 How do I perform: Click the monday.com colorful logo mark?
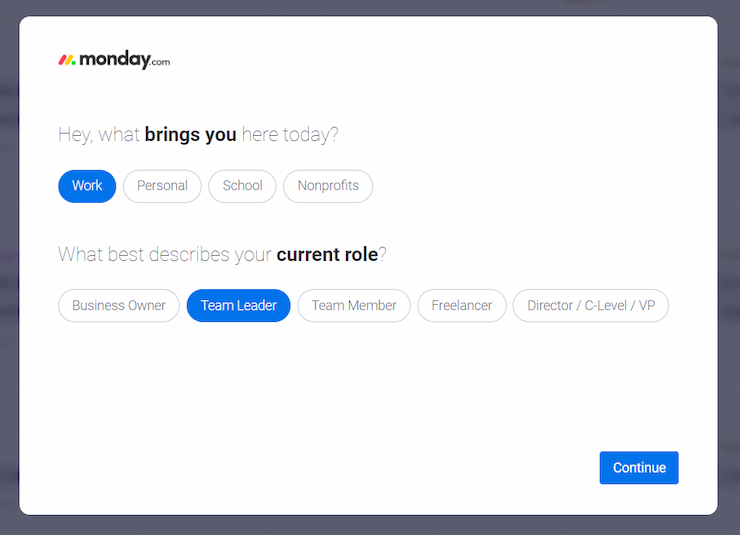tap(67, 60)
